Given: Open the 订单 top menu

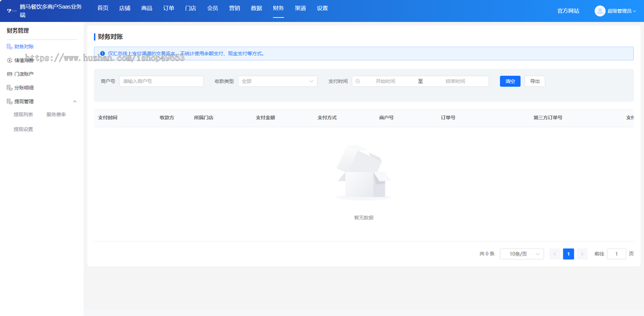Looking at the screenshot, I should 169,8.
